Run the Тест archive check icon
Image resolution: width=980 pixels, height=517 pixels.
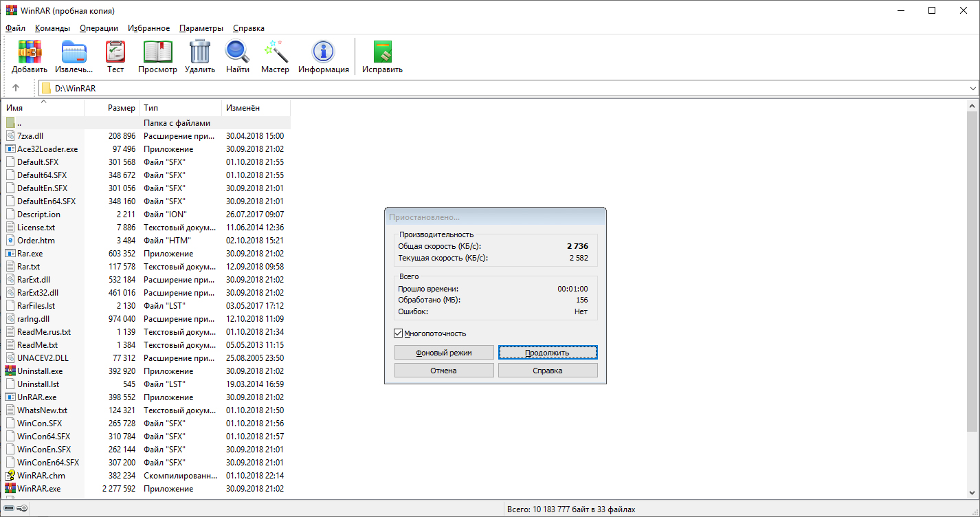click(115, 52)
